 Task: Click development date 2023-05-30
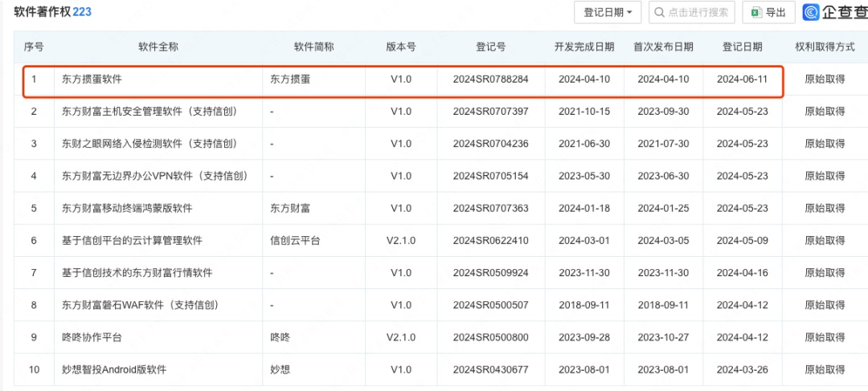pos(584,176)
